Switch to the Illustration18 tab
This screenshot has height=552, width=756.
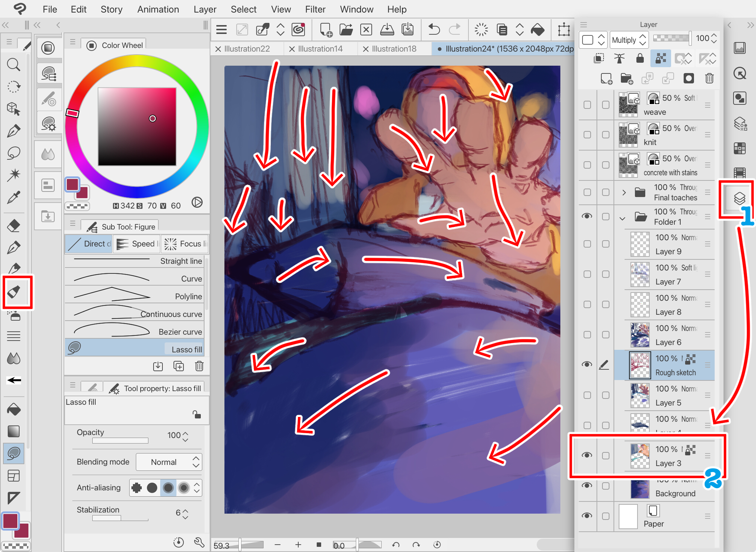[x=394, y=49]
